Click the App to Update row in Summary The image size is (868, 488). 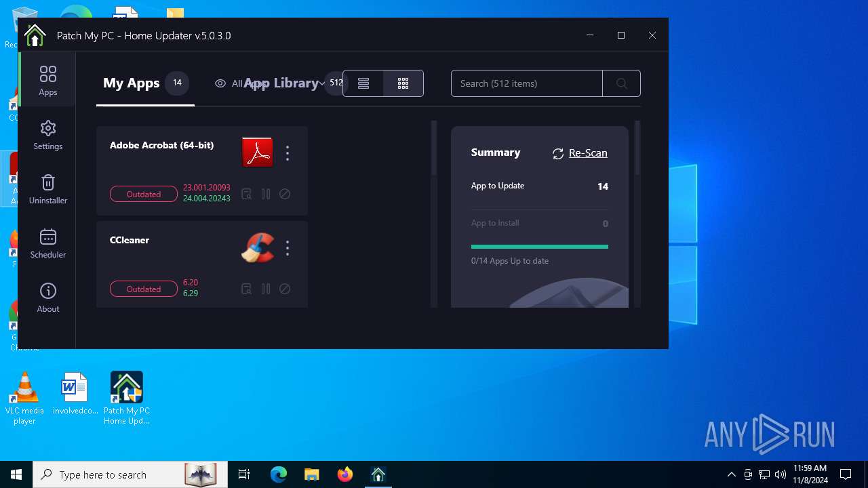pyautogui.click(x=540, y=186)
